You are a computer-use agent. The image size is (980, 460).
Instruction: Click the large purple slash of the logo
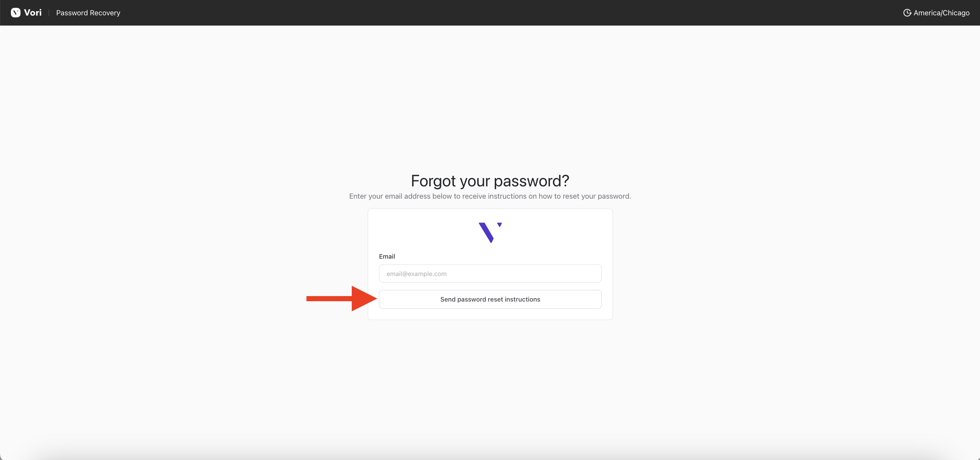click(486, 232)
